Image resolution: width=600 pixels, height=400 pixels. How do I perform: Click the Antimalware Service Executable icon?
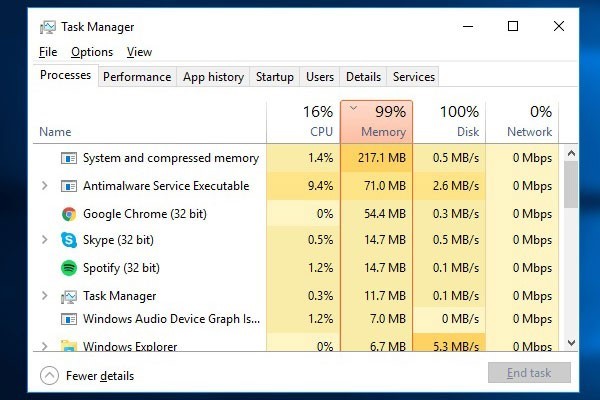click(x=69, y=186)
